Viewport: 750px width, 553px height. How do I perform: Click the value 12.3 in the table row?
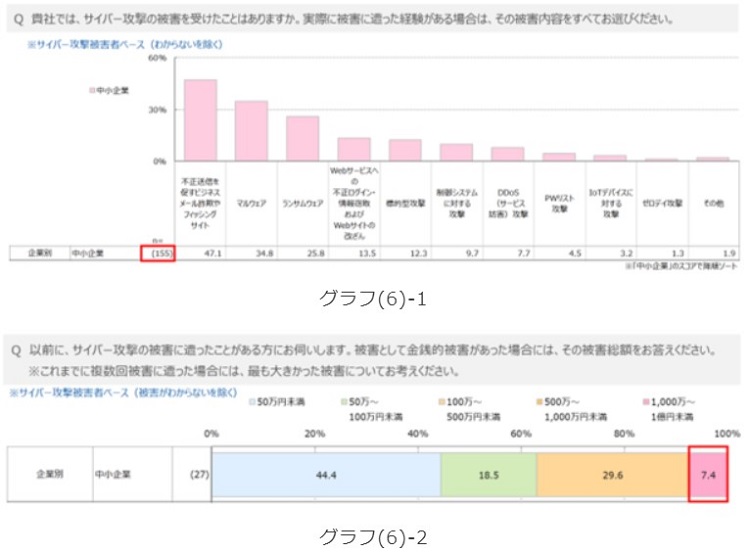418,253
